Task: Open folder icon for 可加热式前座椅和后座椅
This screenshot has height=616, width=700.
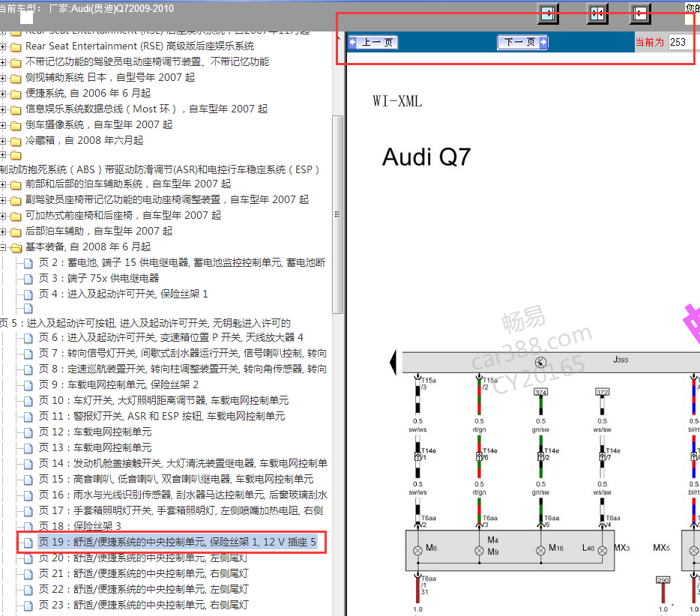Action: [16, 216]
